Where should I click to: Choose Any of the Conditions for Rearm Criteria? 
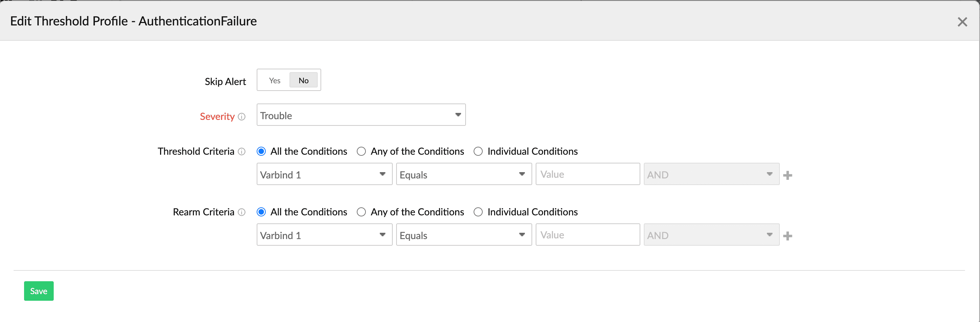tap(361, 212)
